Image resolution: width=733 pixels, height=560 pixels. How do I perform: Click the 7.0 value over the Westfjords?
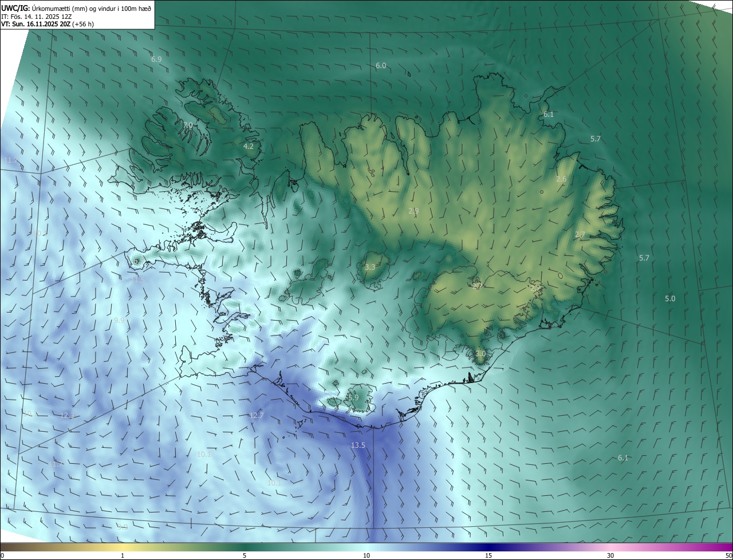188,125
